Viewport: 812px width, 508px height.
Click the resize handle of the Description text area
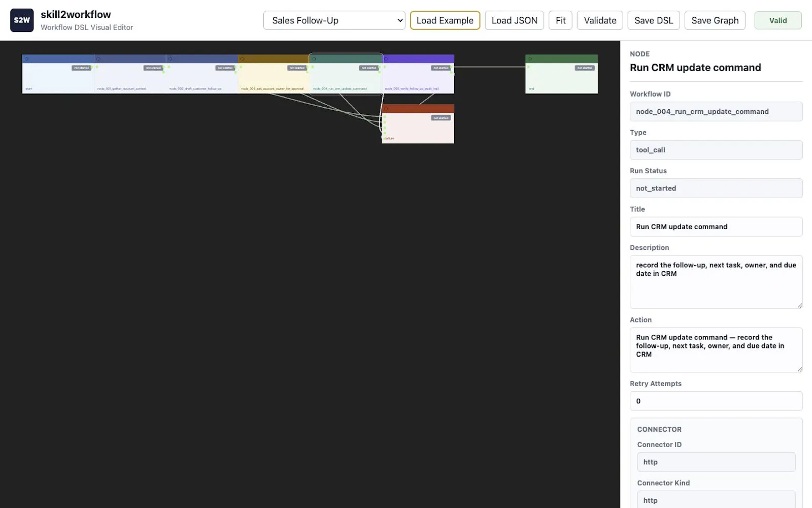pos(799,305)
